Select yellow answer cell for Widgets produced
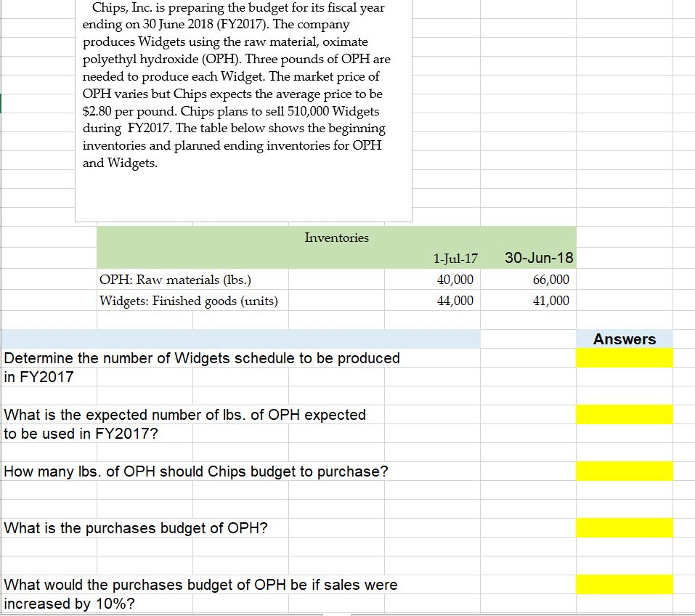 (x=624, y=358)
